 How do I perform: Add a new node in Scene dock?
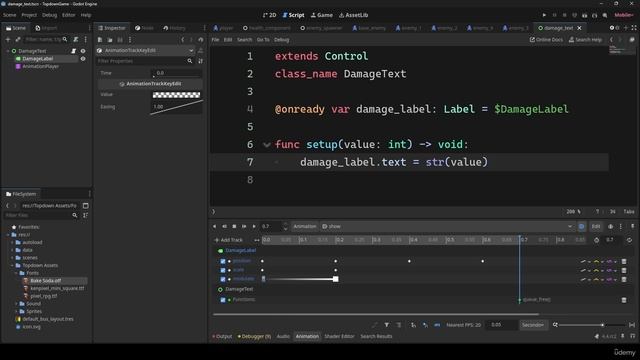click(x=8, y=40)
